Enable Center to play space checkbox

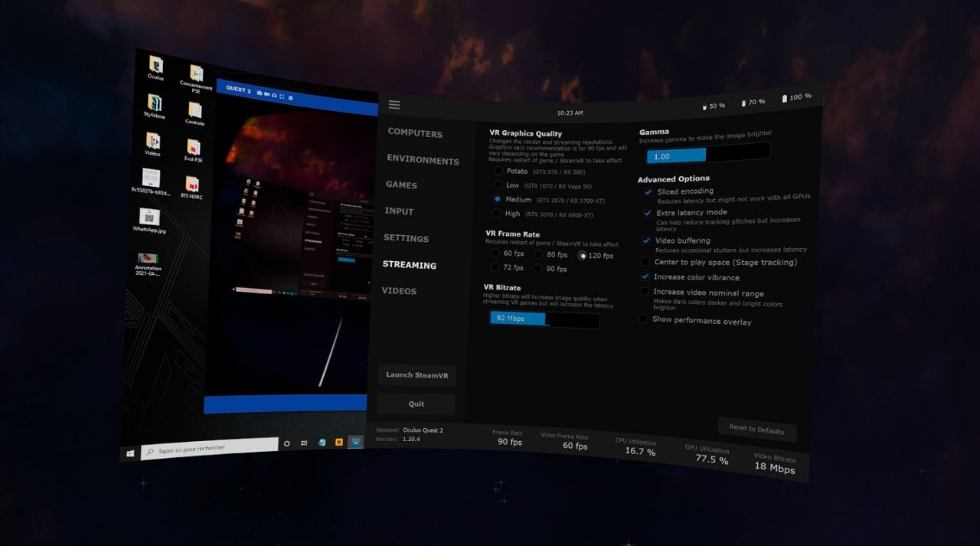coord(645,262)
